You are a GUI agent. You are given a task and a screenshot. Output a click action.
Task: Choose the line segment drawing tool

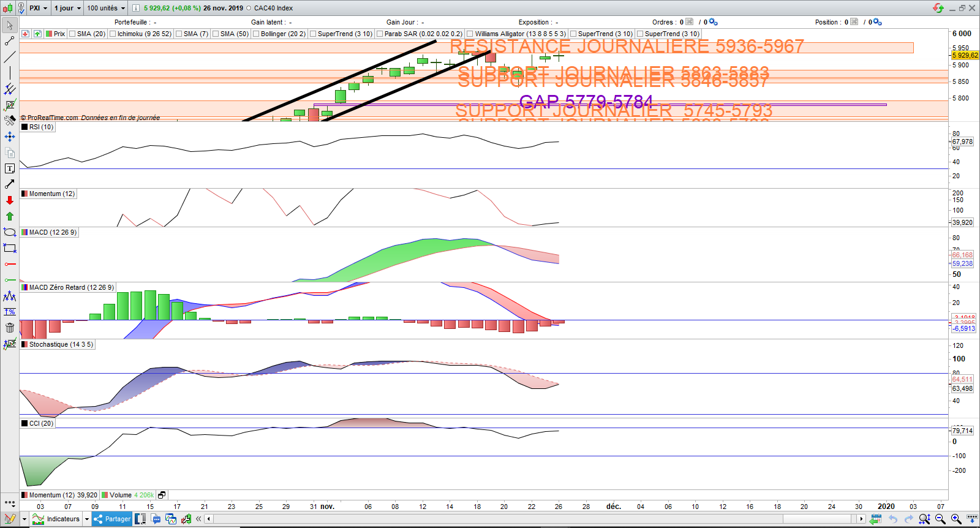click(x=10, y=41)
